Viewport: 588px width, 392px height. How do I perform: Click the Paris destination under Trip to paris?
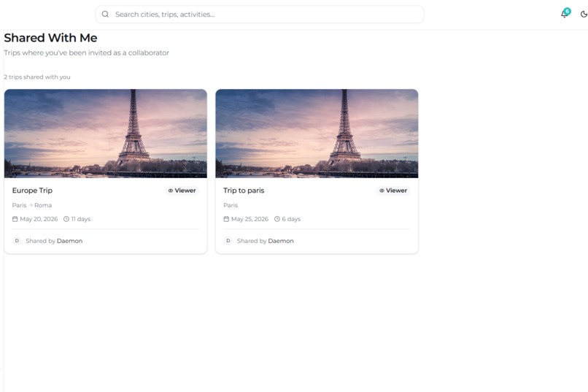[x=231, y=205]
